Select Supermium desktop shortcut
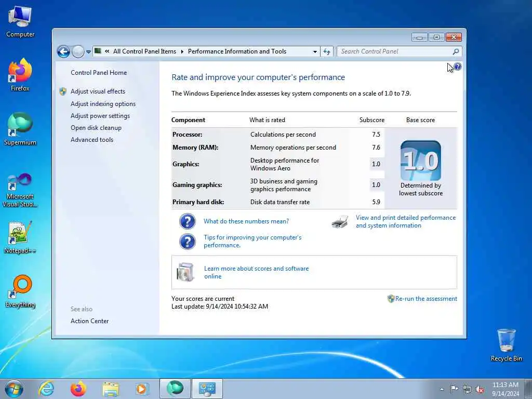The image size is (532, 399). point(20,129)
